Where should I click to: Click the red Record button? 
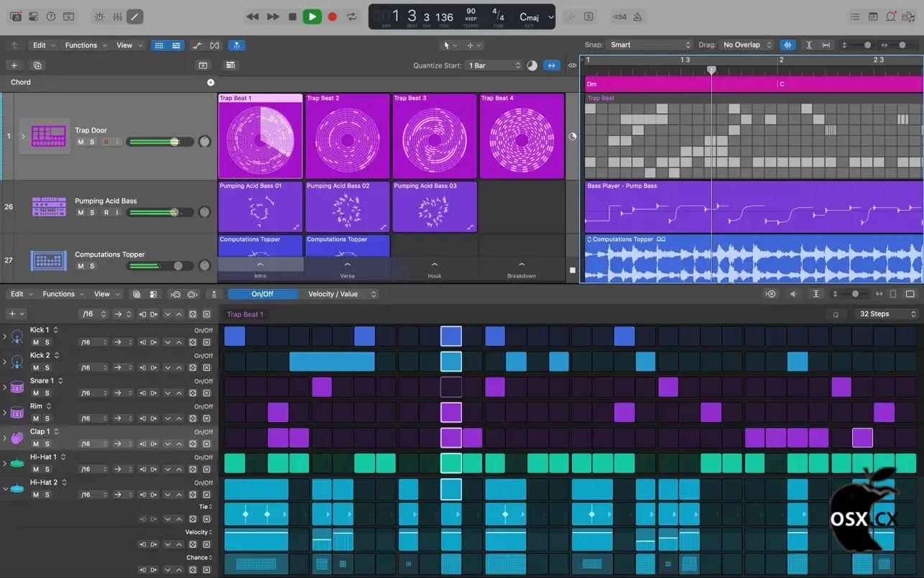tap(332, 17)
